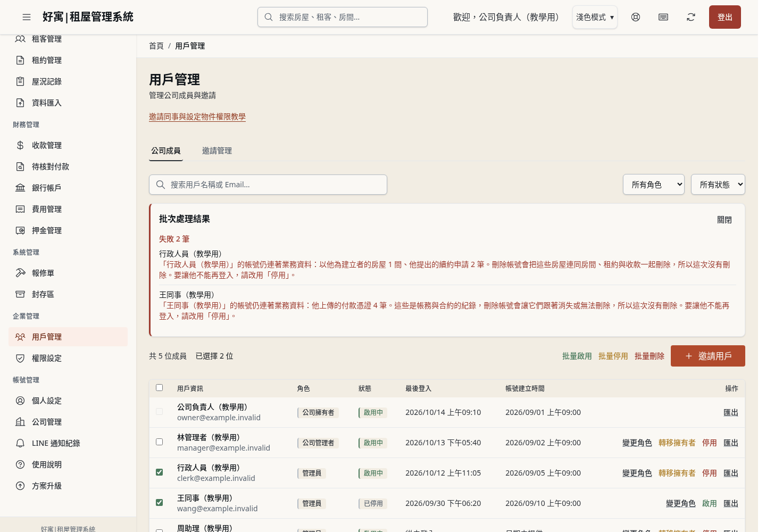This screenshot has width=766, height=532.
Task: Click 轉移擁有者 for 林管理者 row
Action: point(677,443)
